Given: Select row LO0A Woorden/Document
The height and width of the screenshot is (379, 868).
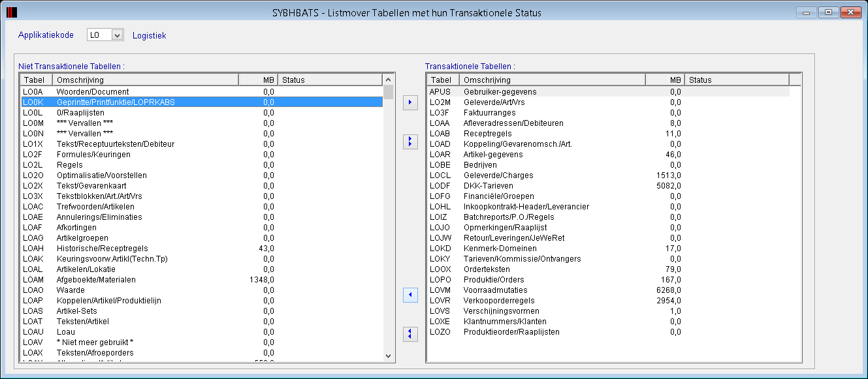Looking at the screenshot, I should pyautogui.click(x=201, y=91).
